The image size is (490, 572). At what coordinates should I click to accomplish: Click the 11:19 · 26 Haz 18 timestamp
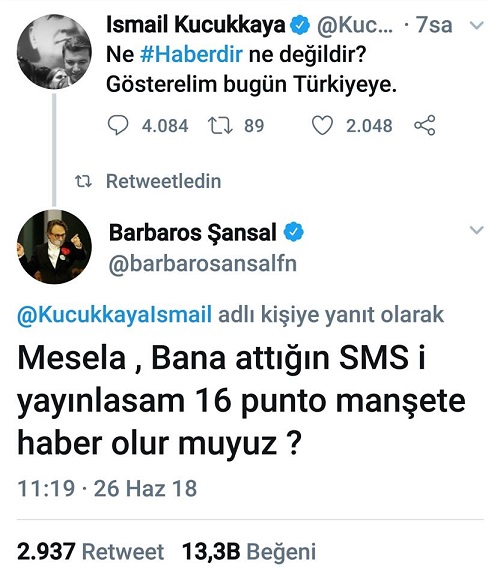[107, 488]
